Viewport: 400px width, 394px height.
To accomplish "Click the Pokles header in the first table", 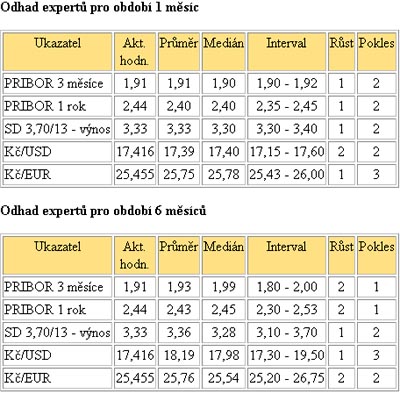I will point(376,52).
